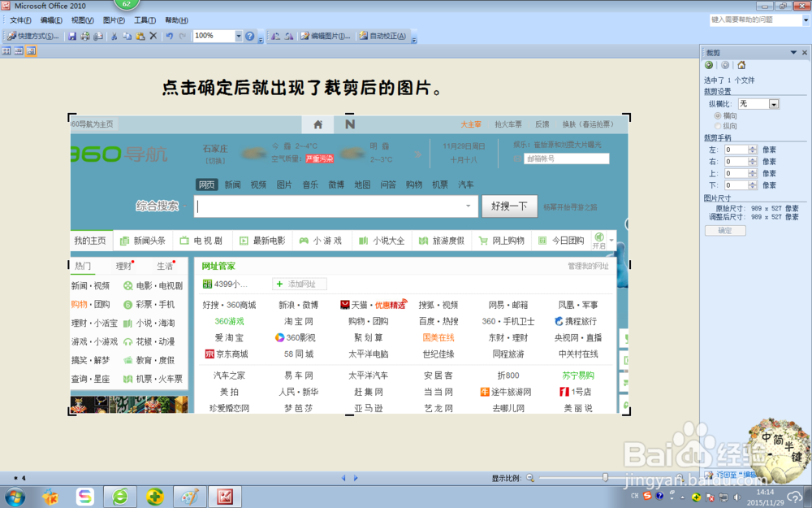Open the 工具 menu
The height and width of the screenshot is (508, 812).
coord(144,20)
